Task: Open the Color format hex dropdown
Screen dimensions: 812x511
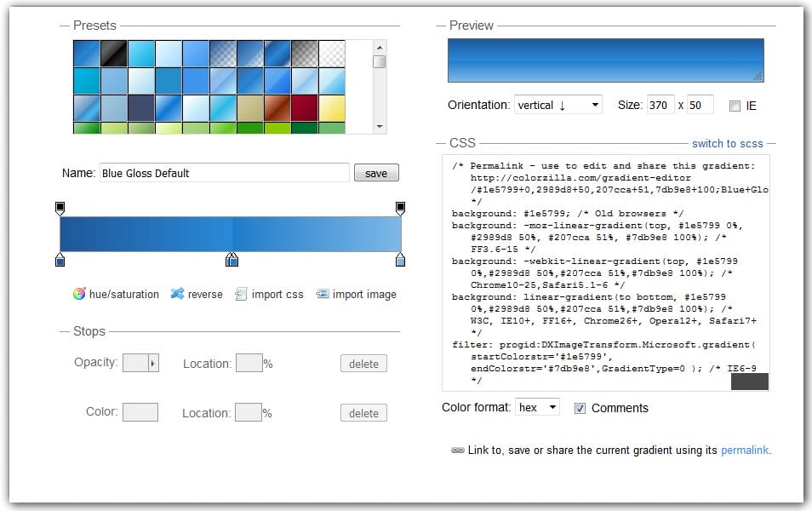Action: [x=538, y=407]
